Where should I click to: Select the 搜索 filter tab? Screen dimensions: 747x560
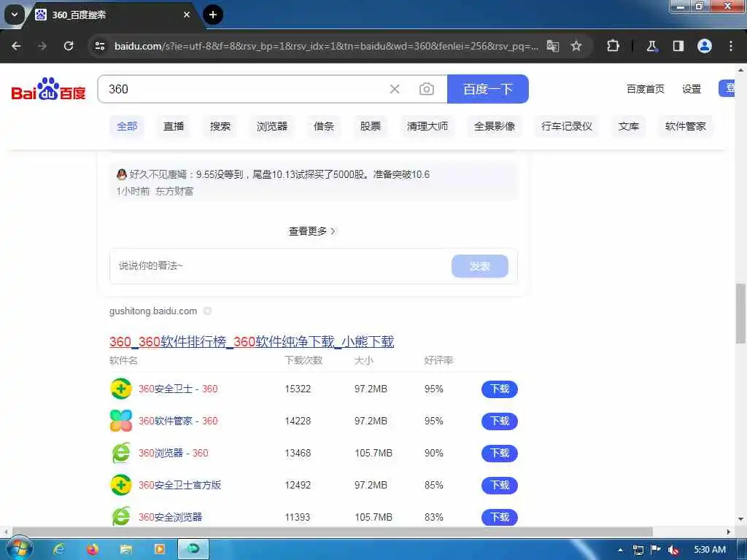[220, 126]
